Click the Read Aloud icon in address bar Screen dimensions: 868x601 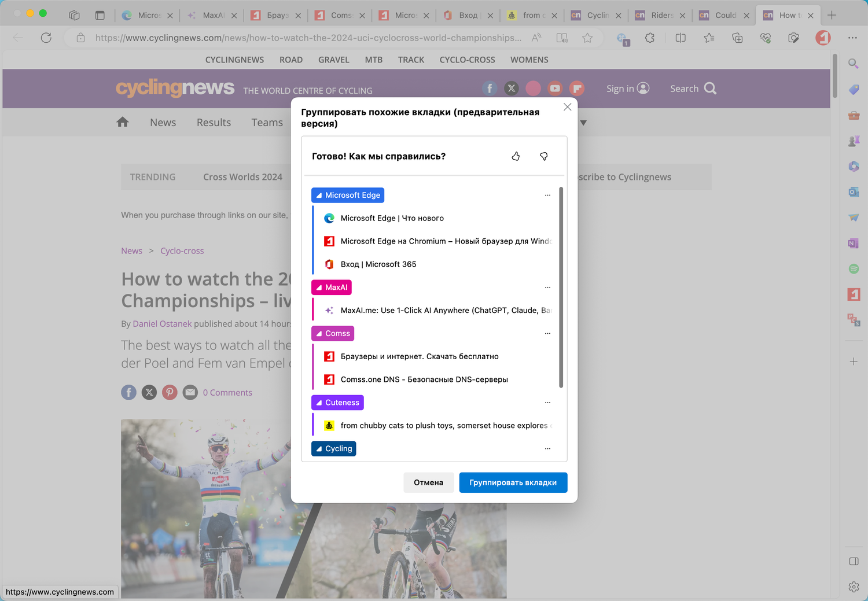[536, 38]
